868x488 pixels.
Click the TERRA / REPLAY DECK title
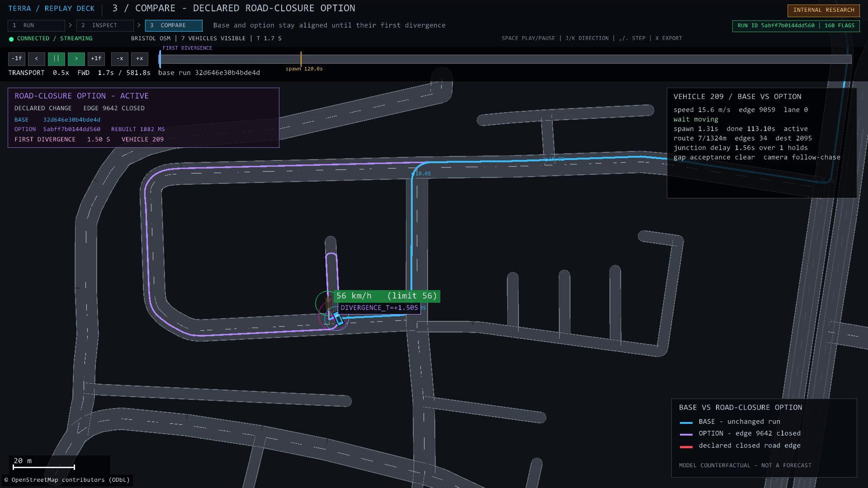click(52, 9)
